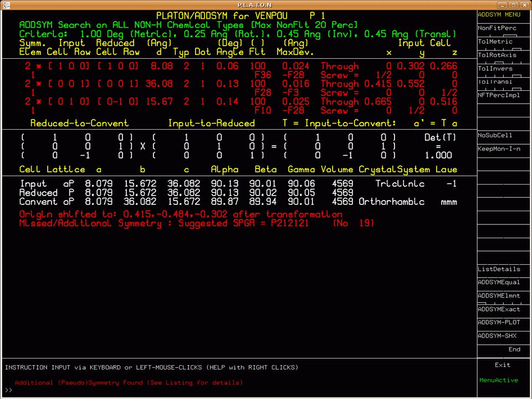This screenshot has width=532, height=399.
Task: Click the 'Alpha' column header
Action: coord(224,170)
